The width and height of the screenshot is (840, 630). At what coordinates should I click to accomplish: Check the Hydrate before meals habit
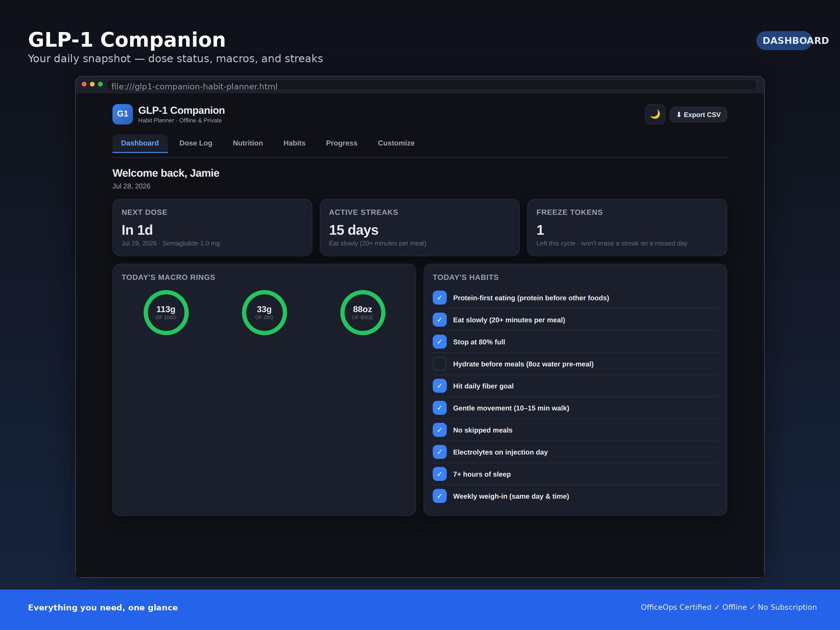440,364
